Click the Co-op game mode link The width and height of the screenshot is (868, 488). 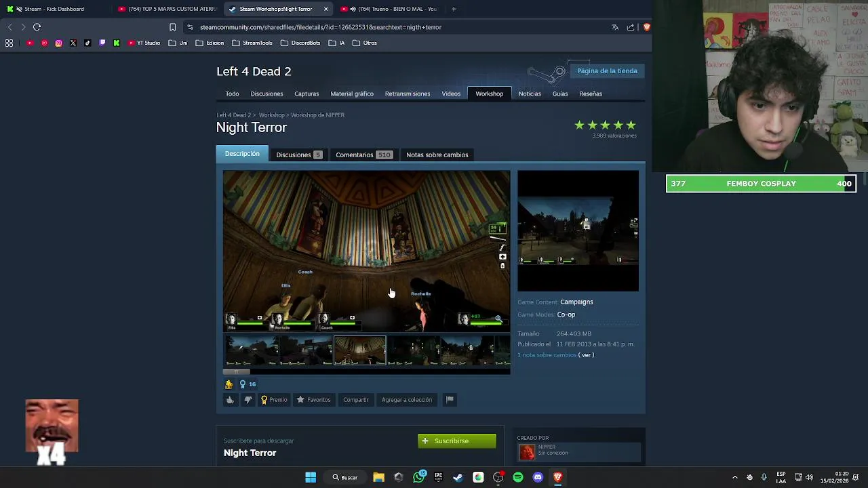coord(566,314)
